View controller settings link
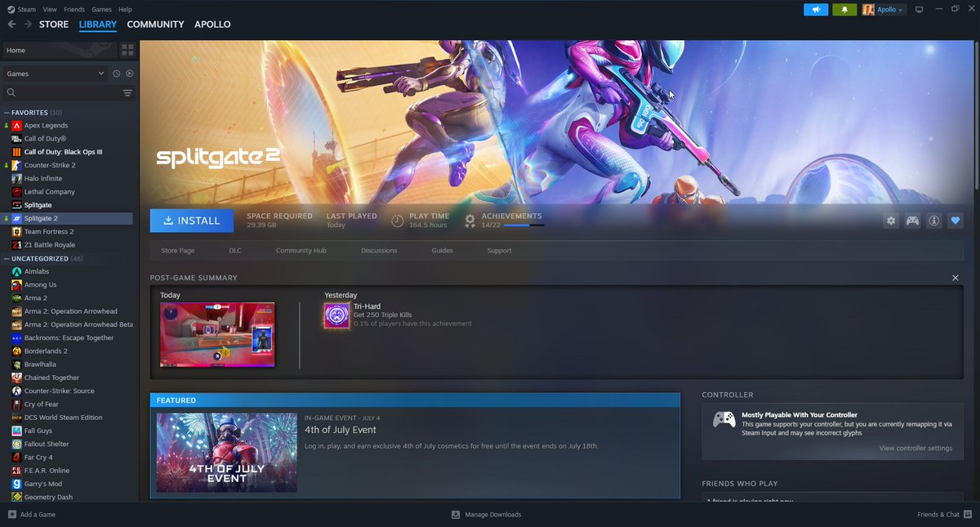Image resolution: width=980 pixels, height=527 pixels. click(915, 448)
